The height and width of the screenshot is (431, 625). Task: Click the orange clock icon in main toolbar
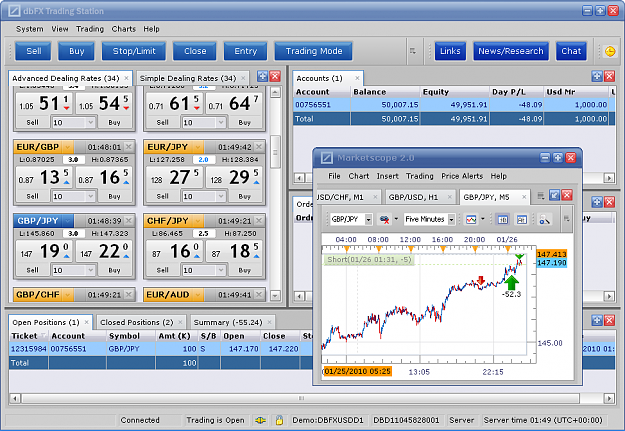tap(610, 51)
